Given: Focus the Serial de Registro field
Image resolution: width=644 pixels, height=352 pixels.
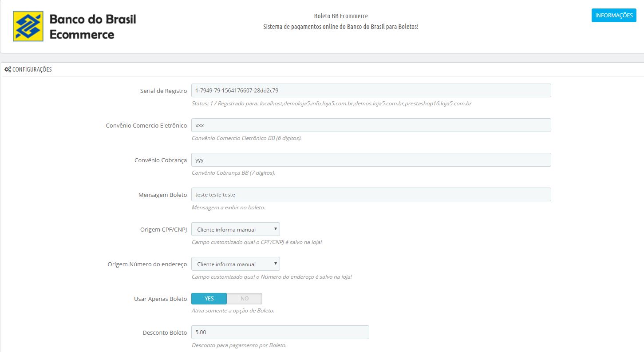Looking at the screenshot, I should click(371, 91).
